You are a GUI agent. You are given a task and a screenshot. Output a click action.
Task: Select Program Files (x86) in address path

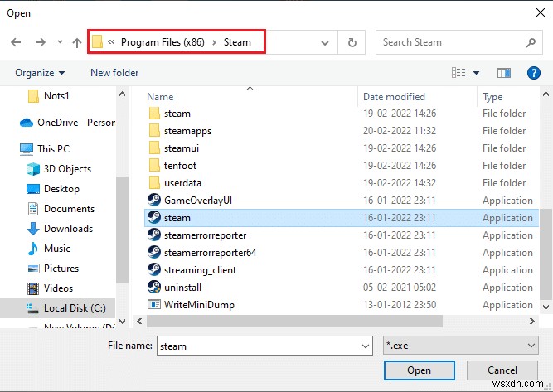coord(163,42)
